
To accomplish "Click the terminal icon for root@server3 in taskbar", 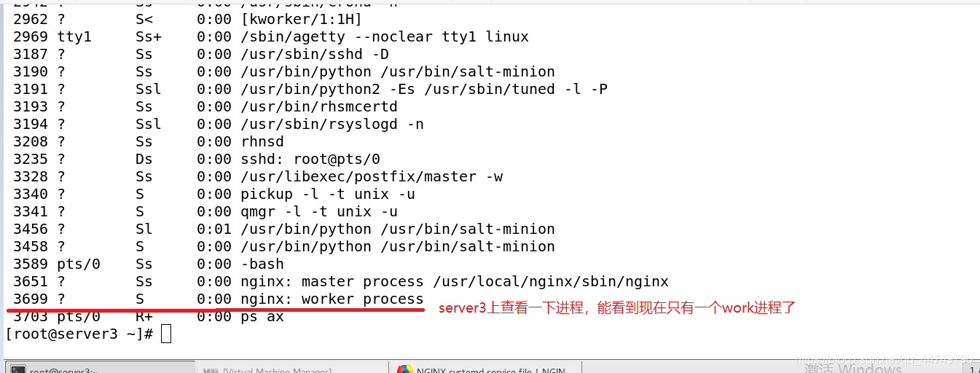I will 18,369.
